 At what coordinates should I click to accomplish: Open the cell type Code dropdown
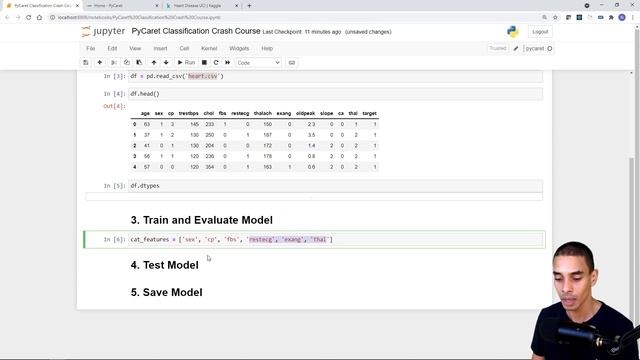coord(258,62)
